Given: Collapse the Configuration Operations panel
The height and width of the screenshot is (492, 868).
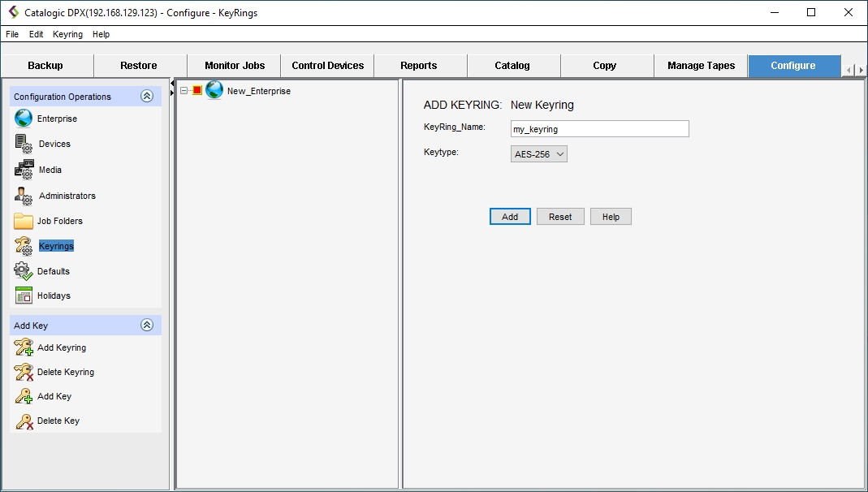Looking at the screenshot, I should click(147, 96).
